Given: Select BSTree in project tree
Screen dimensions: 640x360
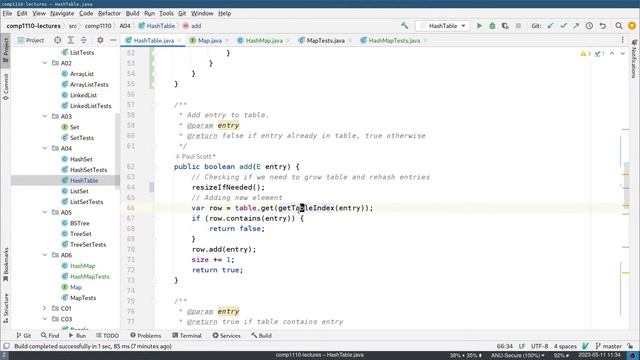Looking at the screenshot, I should coord(80,223).
